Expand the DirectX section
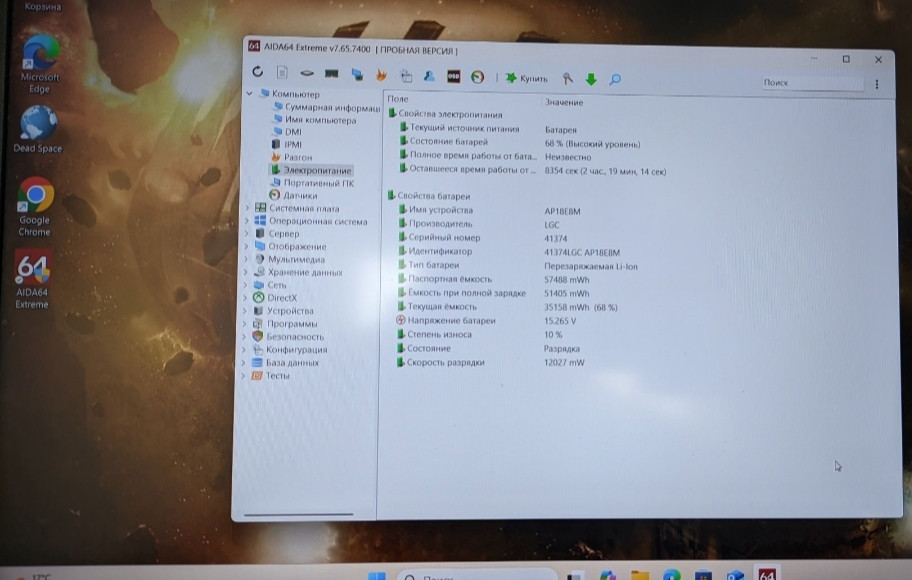 pos(244,295)
